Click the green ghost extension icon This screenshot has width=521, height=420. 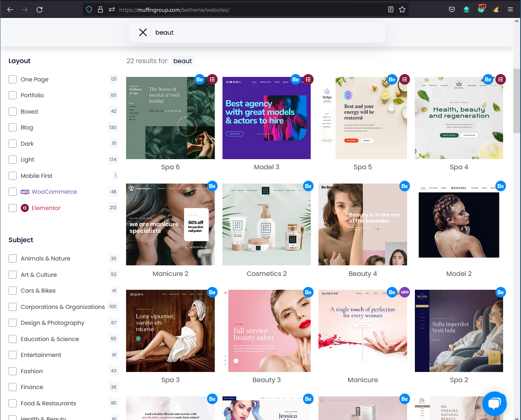[467, 9]
